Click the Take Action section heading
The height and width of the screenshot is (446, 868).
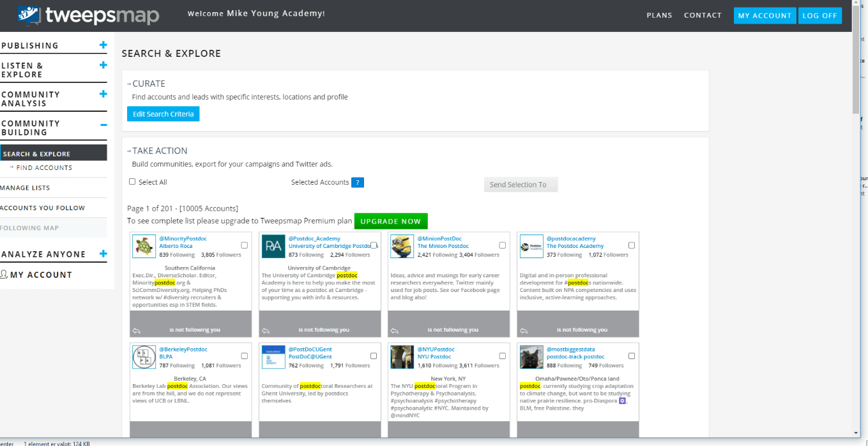coord(160,150)
